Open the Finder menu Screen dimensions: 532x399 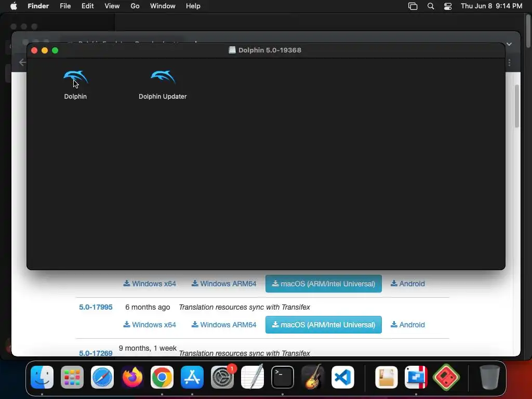38,6
